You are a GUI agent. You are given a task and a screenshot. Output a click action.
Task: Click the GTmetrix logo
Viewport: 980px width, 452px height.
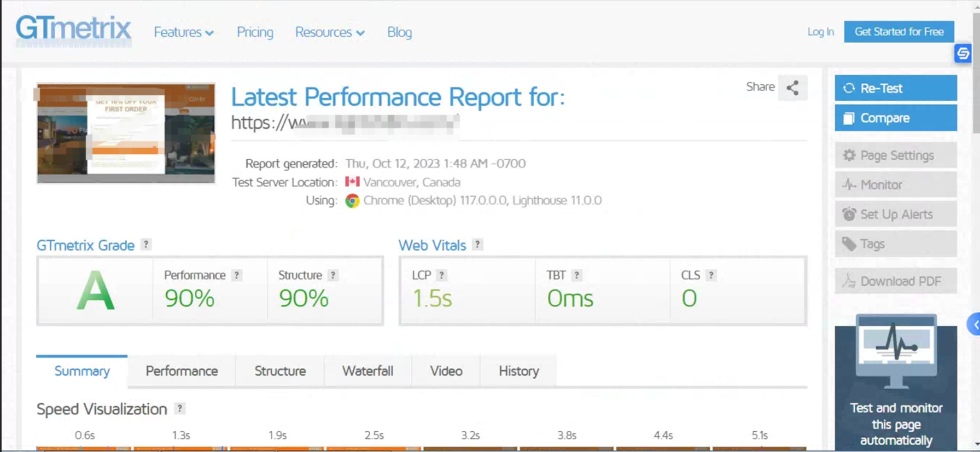click(x=74, y=30)
